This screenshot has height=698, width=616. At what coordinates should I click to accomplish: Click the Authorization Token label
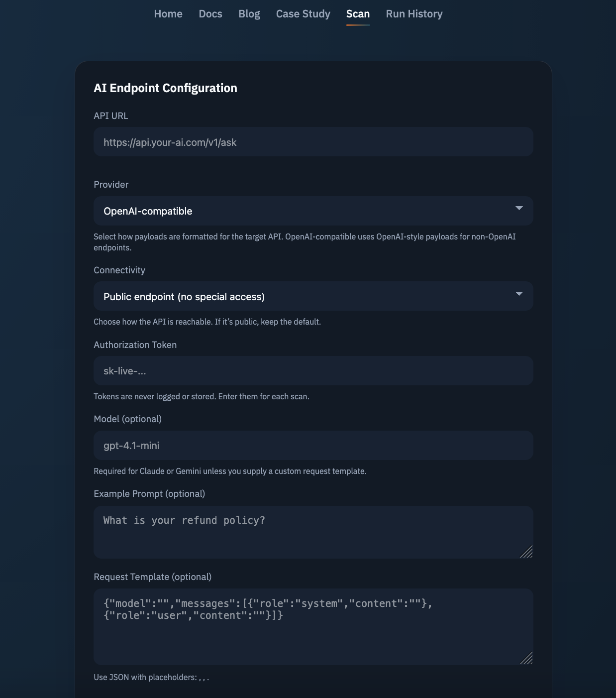click(x=135, y=345)
